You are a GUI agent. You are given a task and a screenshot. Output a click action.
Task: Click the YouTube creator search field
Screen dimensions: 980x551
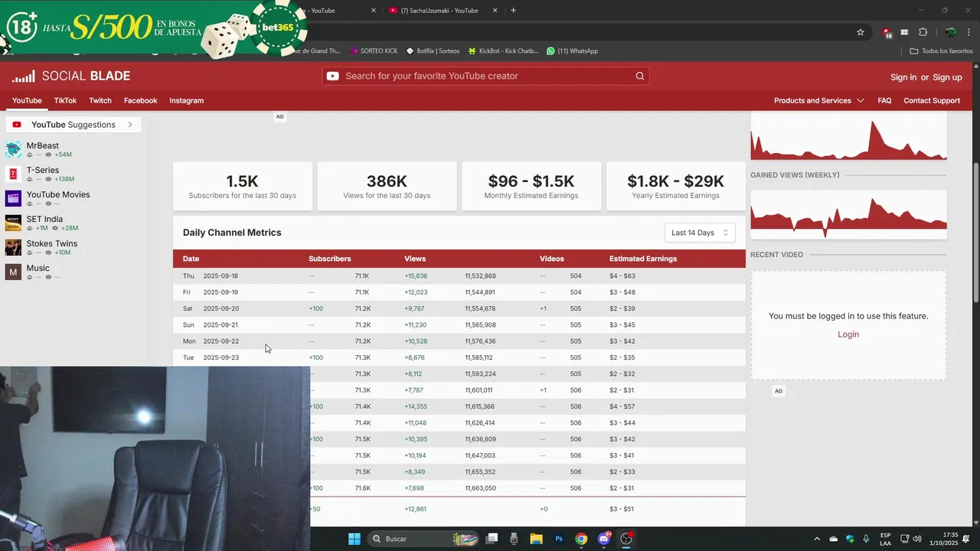[485, 76]
